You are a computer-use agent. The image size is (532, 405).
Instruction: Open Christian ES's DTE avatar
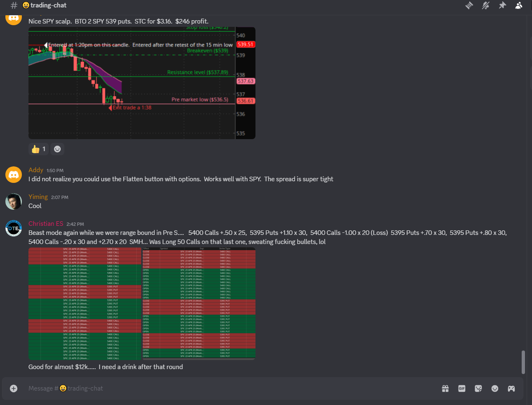tap(14, 228)
